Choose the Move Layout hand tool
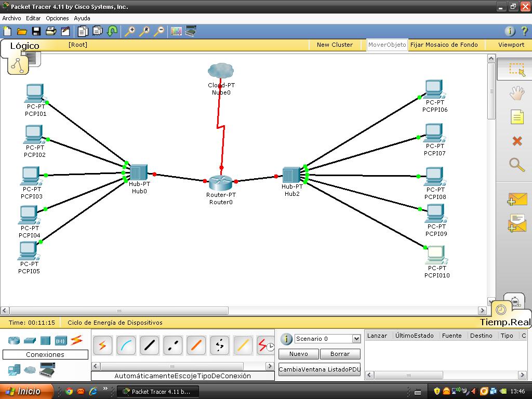Screen dimensions: 532x399 517,93
